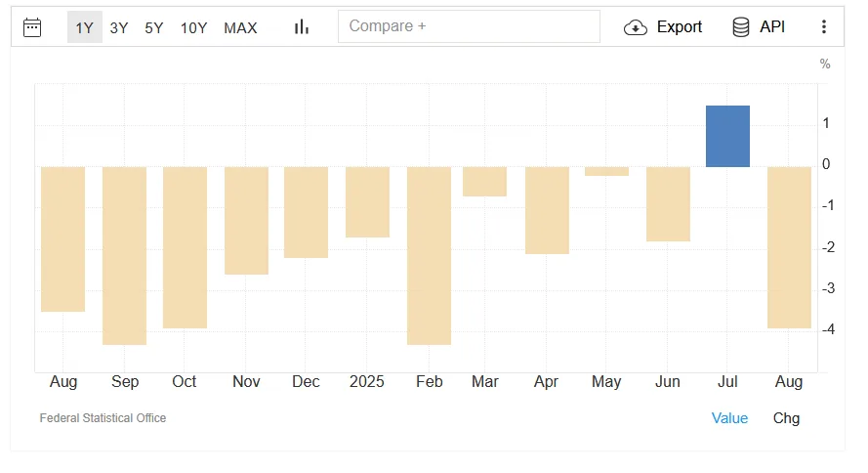This screenshot has width=868, height=473.
Task: Open the chart type bar icon
Action: coord(302,27)
